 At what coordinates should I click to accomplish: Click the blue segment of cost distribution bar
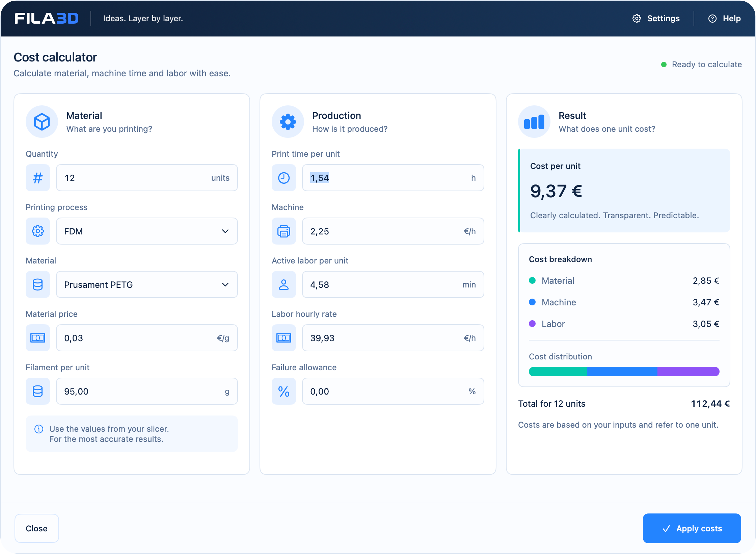click(x=622, y=372)
